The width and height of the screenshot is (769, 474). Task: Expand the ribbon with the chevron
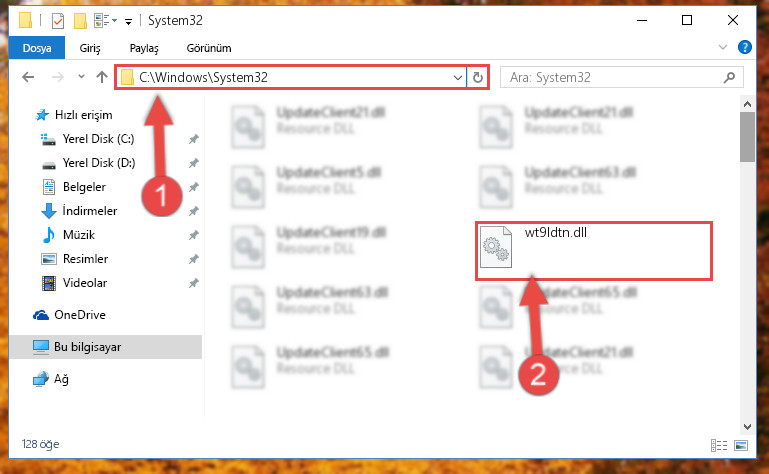tap(723, 48)
